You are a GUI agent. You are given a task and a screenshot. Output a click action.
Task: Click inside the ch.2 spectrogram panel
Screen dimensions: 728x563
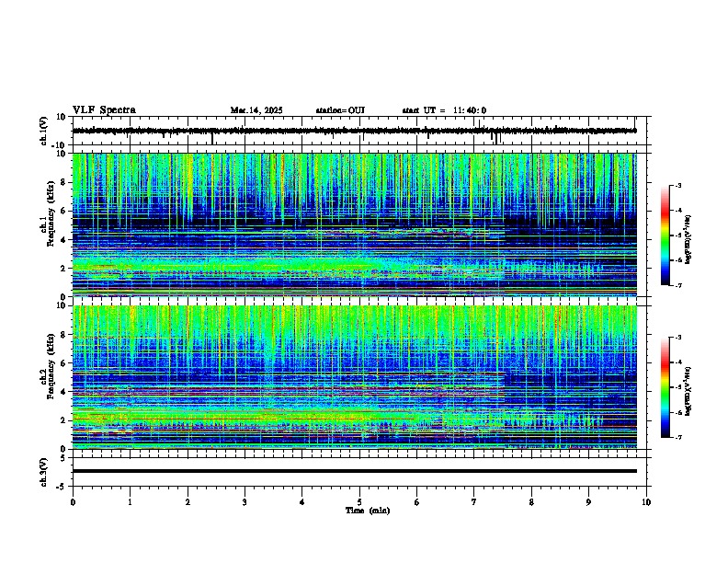(354, 377)
